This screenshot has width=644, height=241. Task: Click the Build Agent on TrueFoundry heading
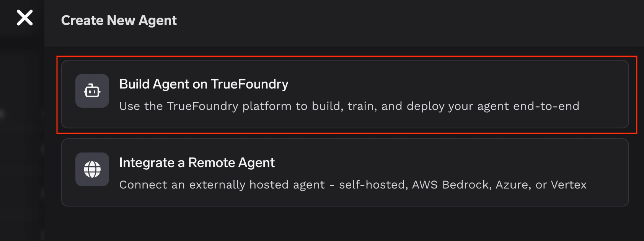point(204,84)
